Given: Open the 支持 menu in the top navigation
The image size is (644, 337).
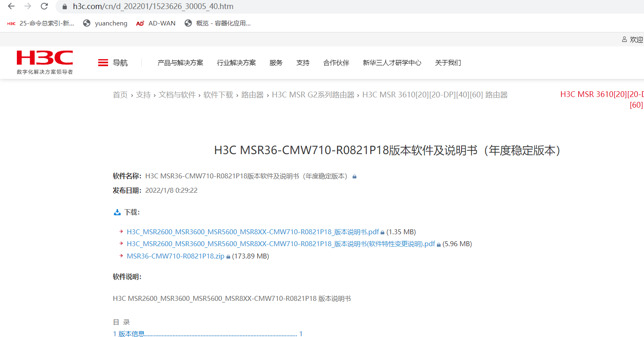Looking at the screenshot, I should 303,62.
